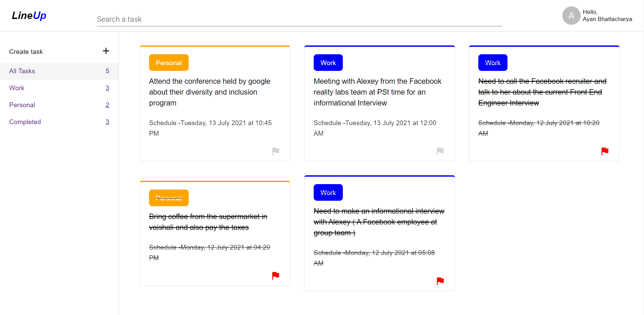Click the plus icon to create task
The image size is (644, 315).
(x=106, y=51)
